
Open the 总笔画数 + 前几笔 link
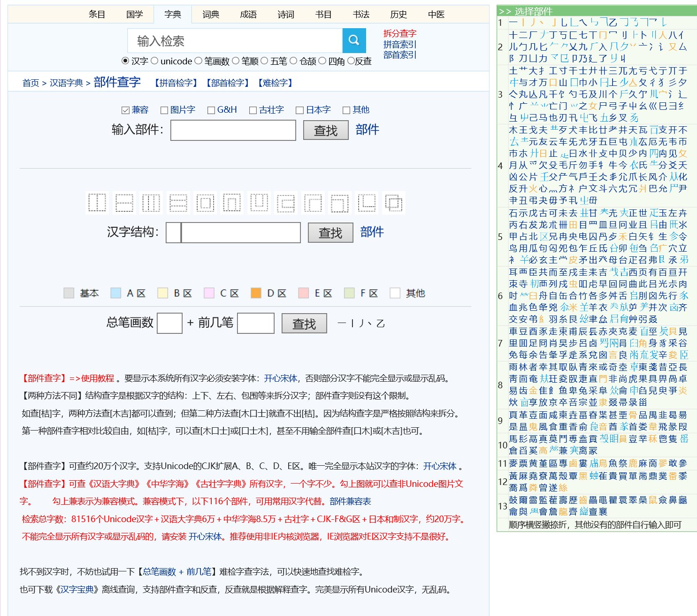point(177,572)
